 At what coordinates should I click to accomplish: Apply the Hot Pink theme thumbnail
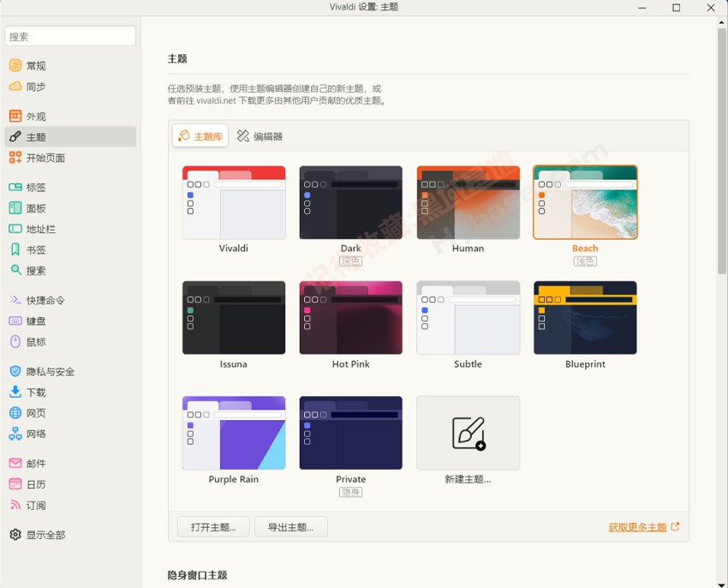click(350, 317)
